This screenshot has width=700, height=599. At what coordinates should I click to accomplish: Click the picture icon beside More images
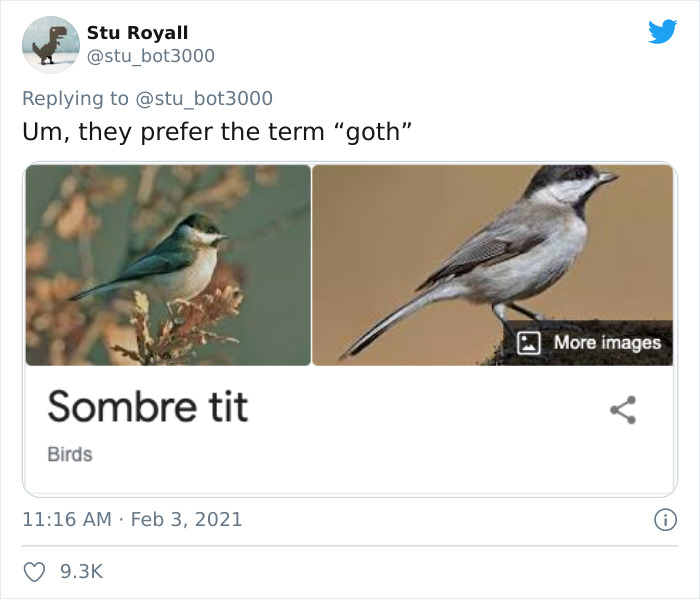pyautogui.click(x=530, y=343)
